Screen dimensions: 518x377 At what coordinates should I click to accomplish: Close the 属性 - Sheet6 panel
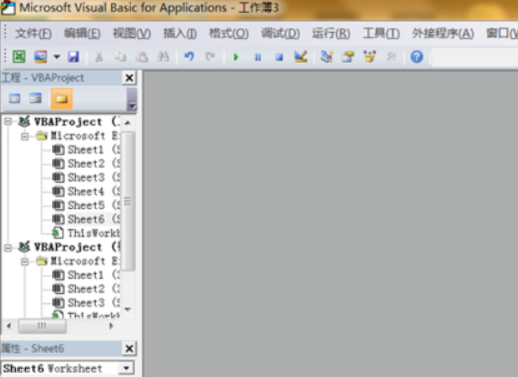coord(129,349)
